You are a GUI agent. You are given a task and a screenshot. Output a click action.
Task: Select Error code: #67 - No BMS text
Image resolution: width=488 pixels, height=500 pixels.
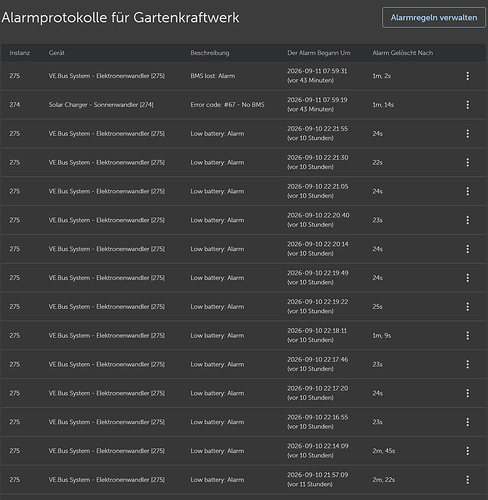pos(227,105)
